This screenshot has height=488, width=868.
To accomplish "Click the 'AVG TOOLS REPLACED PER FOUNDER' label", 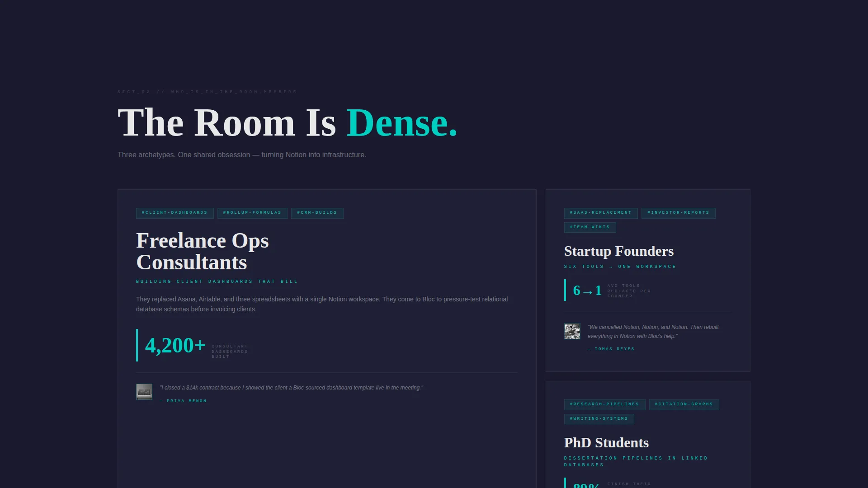I will tap(629, 291).
